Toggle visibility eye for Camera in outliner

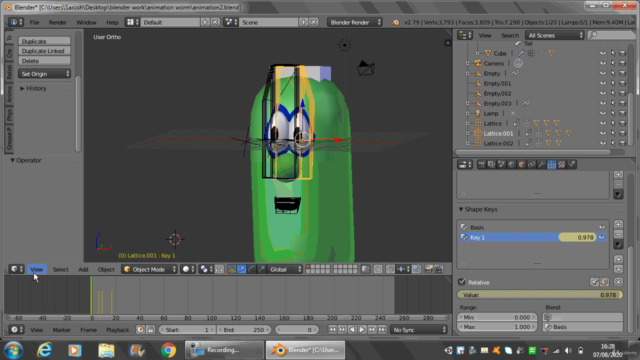pyautogui.click(x=602, y=63)
